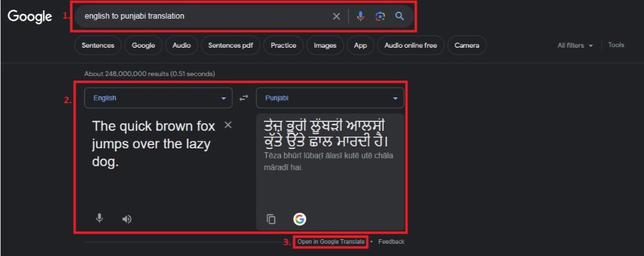Open the English source language dropdown
Screen dimensions: 644x256
click(x=158, y=98)
